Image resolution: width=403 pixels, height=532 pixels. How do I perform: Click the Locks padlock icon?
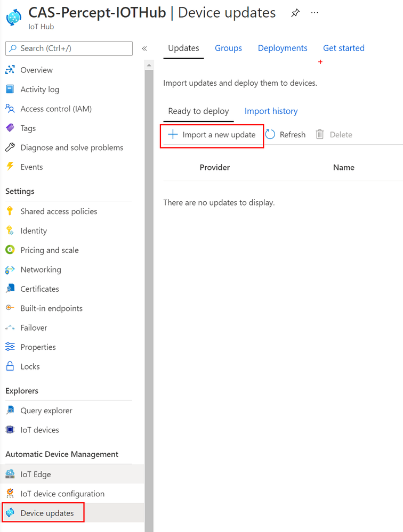coord(10,366)
